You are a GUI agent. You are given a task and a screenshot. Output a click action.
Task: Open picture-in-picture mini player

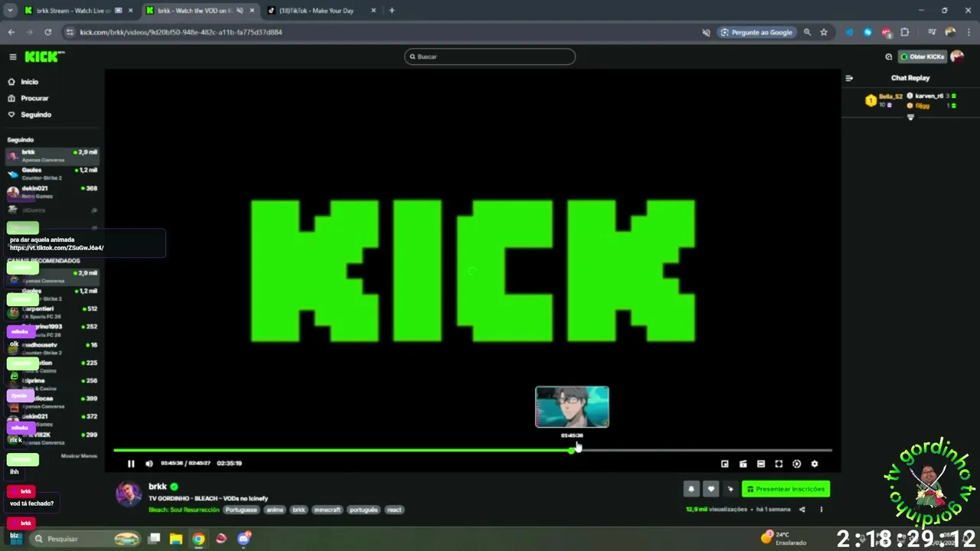point(725,464)
